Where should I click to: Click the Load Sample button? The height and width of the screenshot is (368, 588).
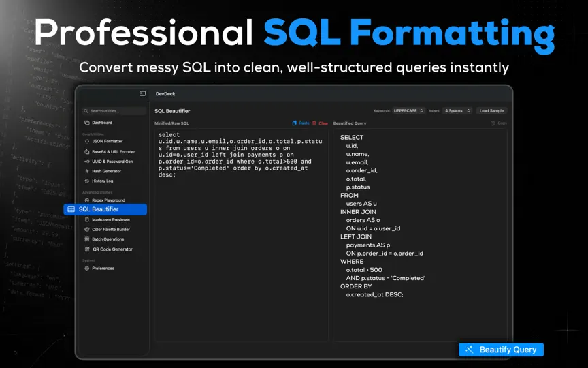(x=491, y=111)
